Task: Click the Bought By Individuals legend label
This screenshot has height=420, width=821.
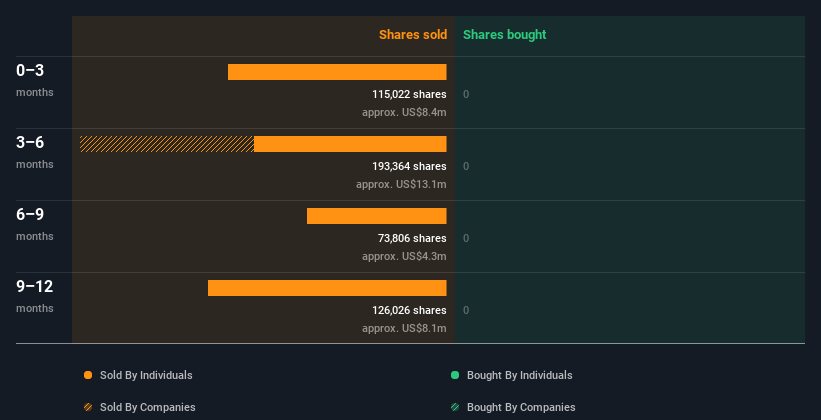Action: [x=519, y=375]
